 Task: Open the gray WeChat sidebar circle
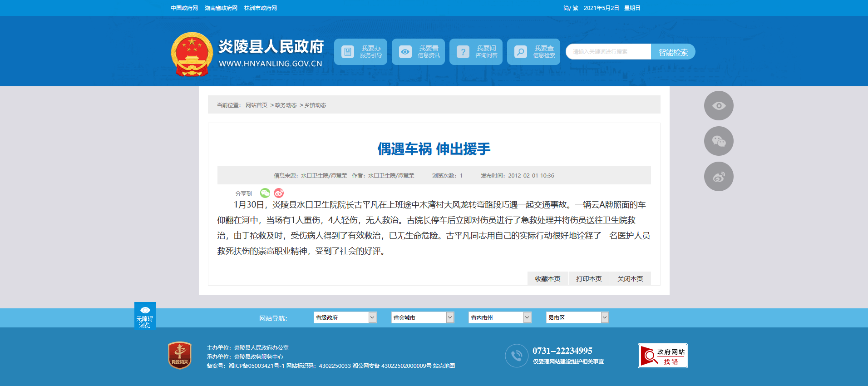coord(718,141)
